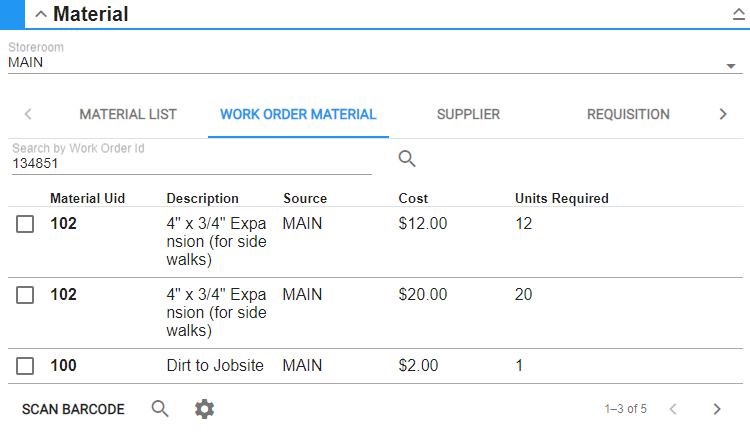Click the Material Uid column header
This screenshot has height=441, width=750.
[x=88, y=198]
